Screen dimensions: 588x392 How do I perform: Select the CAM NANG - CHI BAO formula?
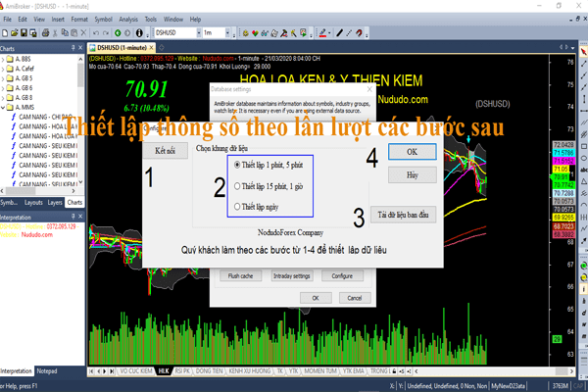pos(45,117)
